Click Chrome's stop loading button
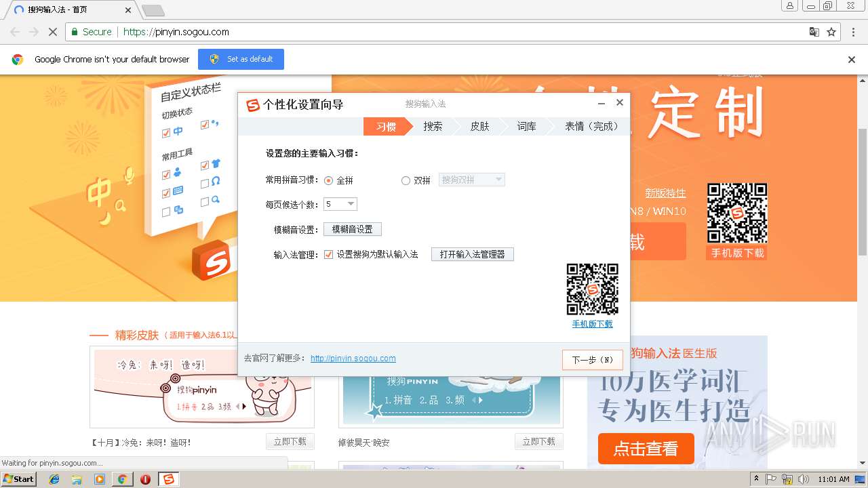 click(x=52, y=32)
